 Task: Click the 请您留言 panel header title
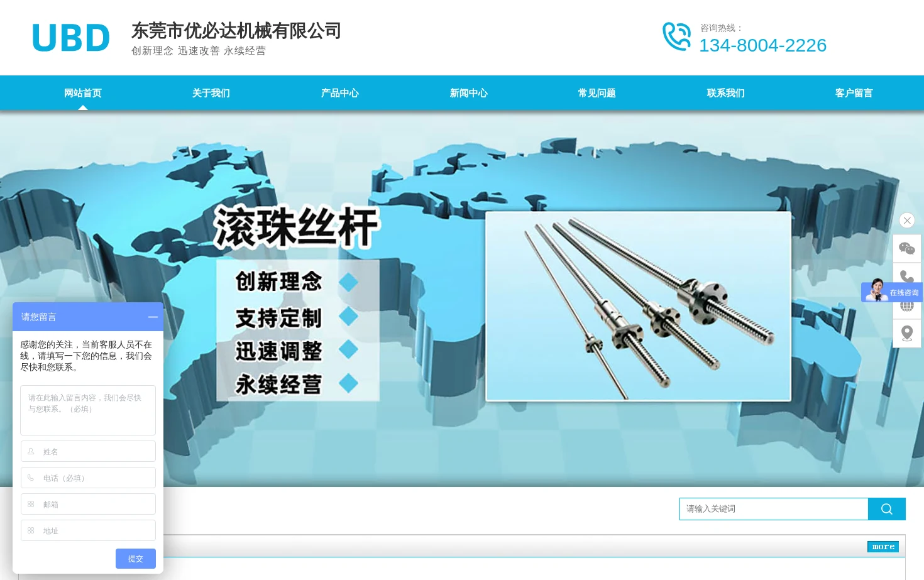pyautogui.click(x=39, y=317)
